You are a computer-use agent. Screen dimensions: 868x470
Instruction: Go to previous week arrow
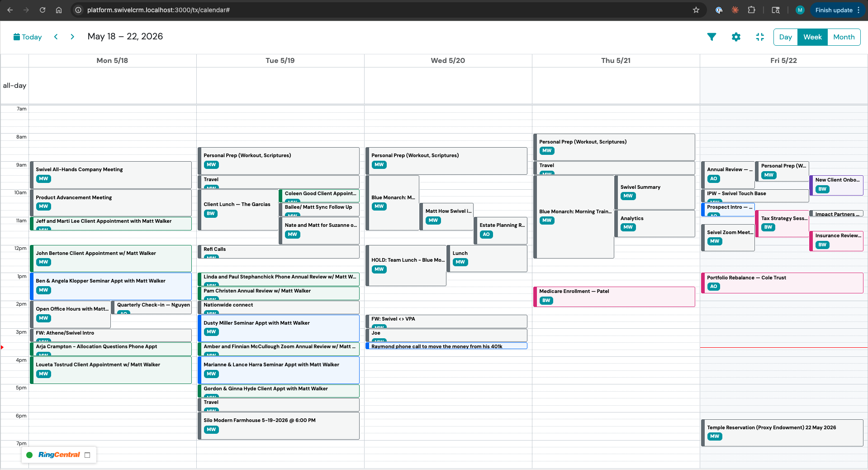tap(56, 37)
